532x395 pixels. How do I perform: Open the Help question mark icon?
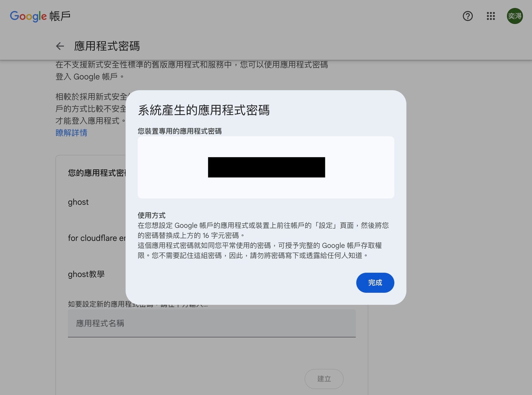(468, 16)
